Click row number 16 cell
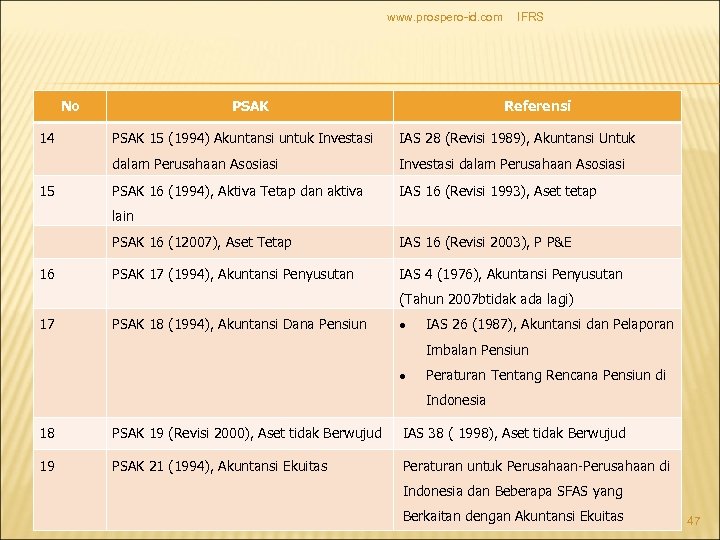The image size is (720, 540). (70, 283)
